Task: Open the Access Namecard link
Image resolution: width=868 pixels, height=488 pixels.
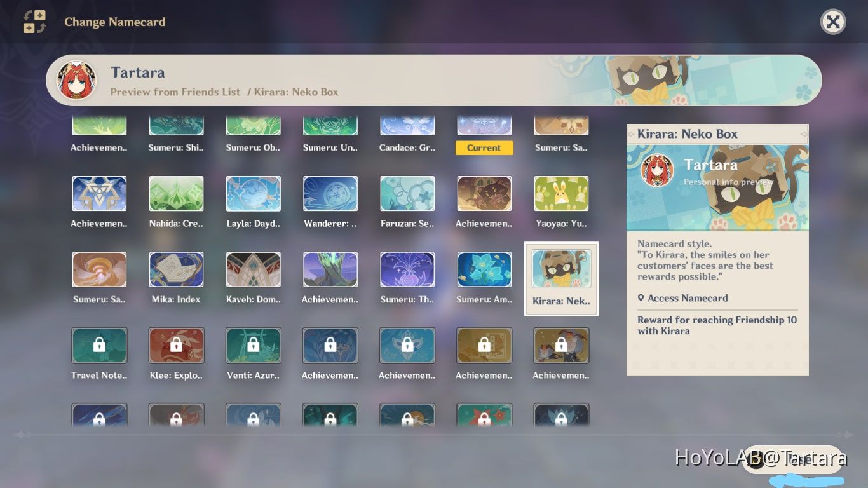Action: [687, 298]
